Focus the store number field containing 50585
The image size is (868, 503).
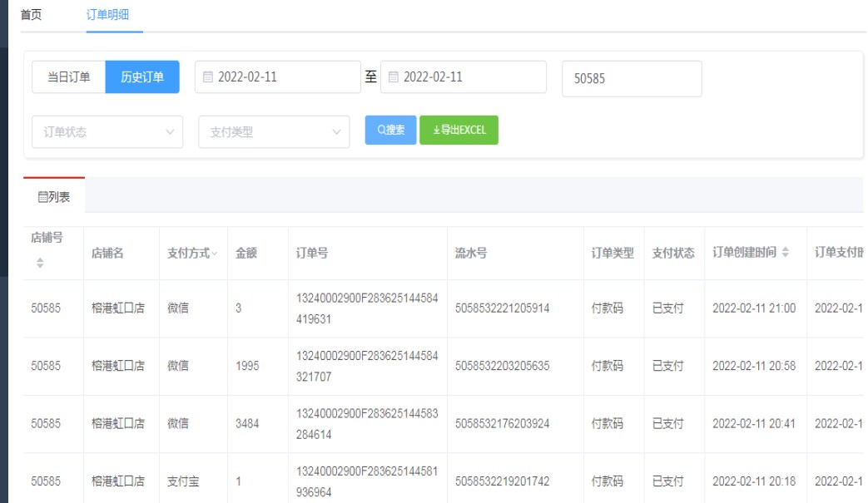click(631, 78)
